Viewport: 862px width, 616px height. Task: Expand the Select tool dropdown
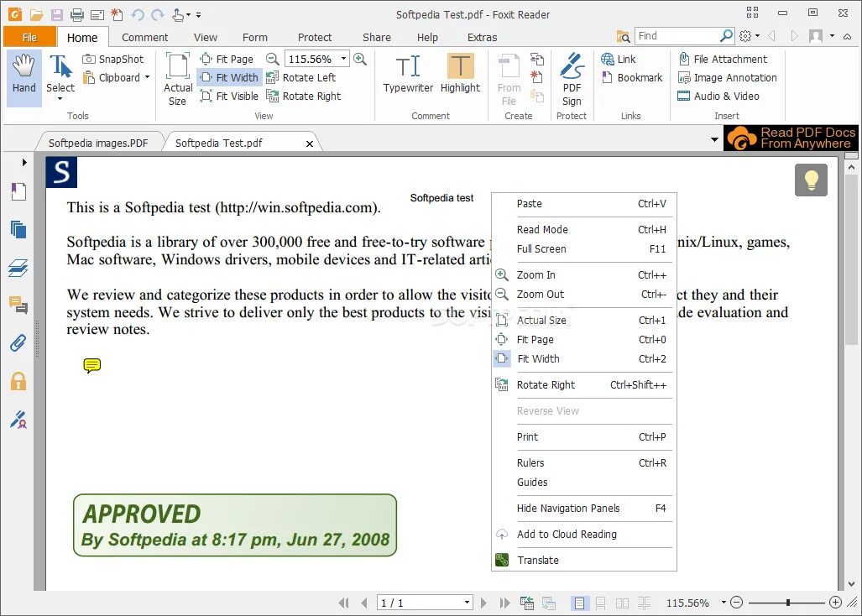(60, 100)
